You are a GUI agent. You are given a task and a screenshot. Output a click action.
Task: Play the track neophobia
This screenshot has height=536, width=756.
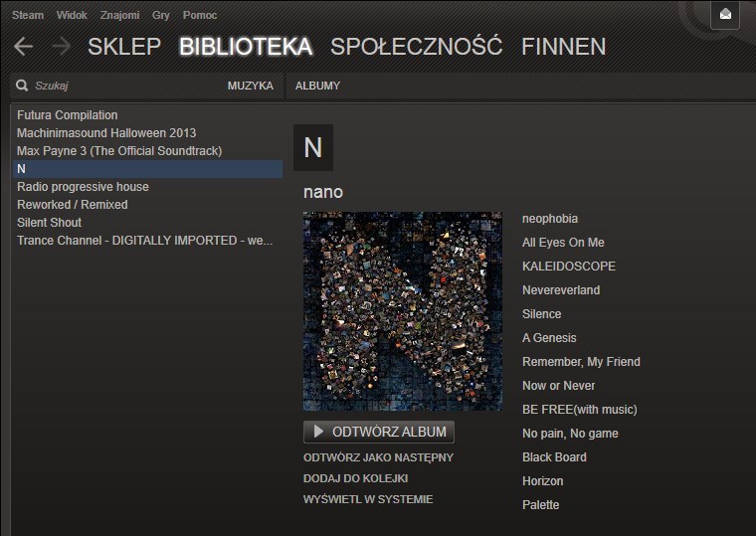tap(550, 219)
